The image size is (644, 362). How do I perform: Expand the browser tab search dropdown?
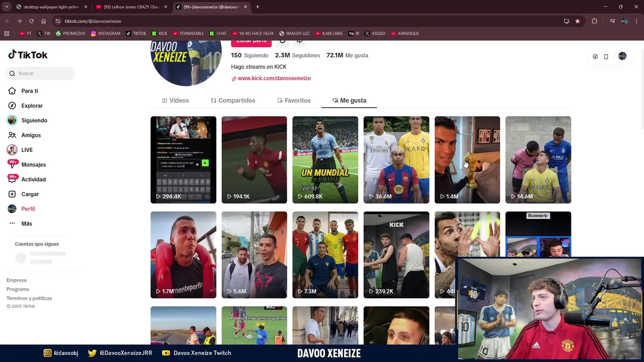point(7,7)
